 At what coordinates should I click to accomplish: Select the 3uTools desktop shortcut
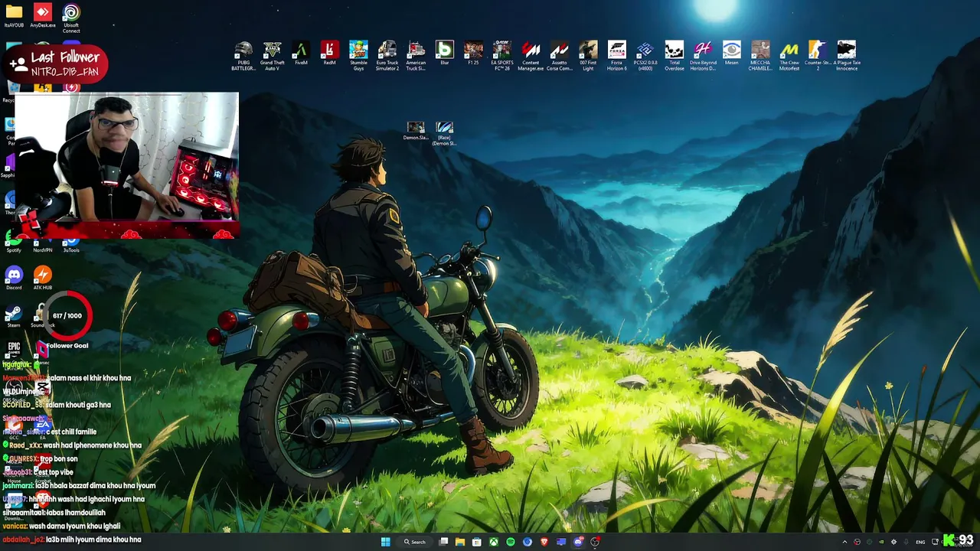pos(71,244)
